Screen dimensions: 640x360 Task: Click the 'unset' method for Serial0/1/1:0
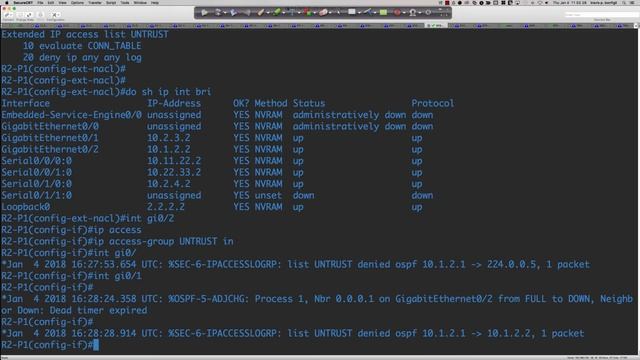268,195
